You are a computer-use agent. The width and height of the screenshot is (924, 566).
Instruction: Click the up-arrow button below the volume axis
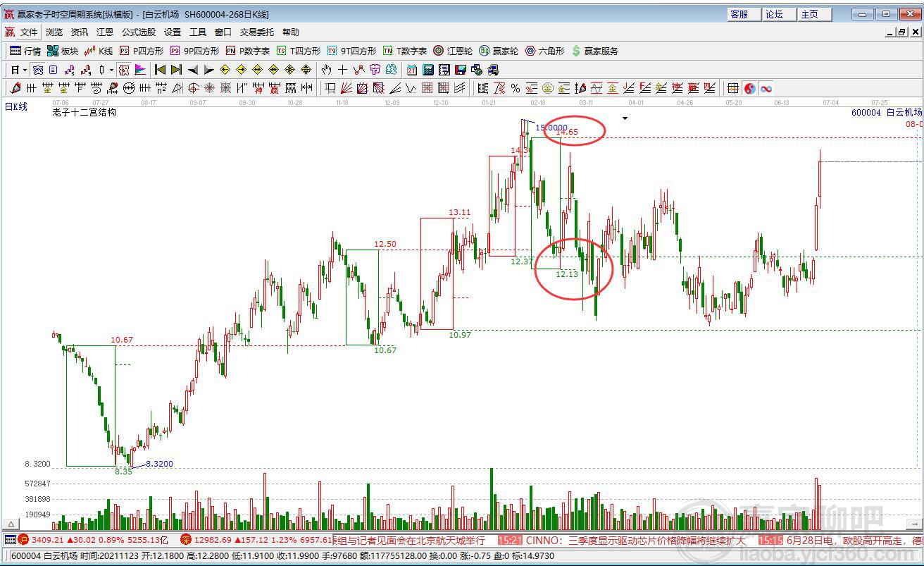pos(11,524)
